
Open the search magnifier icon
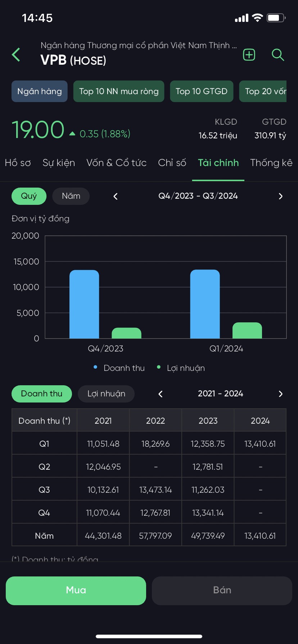click(277, 55)
